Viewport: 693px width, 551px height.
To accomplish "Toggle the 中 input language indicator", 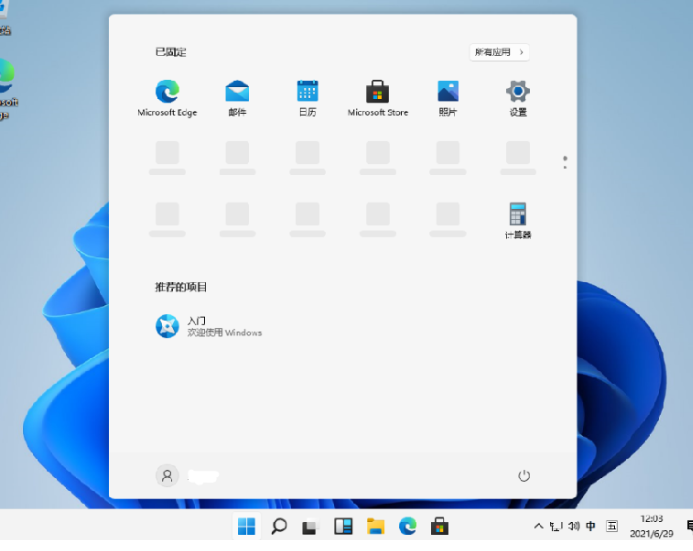I will [x=590, y=526].
